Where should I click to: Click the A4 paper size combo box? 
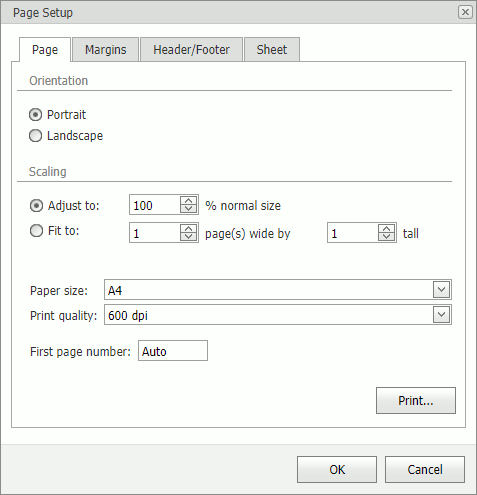[278, 289]
